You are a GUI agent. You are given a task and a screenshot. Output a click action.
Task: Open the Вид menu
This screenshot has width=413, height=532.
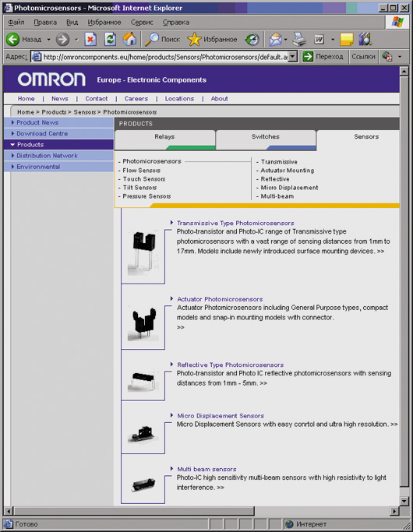pos(72,23)
